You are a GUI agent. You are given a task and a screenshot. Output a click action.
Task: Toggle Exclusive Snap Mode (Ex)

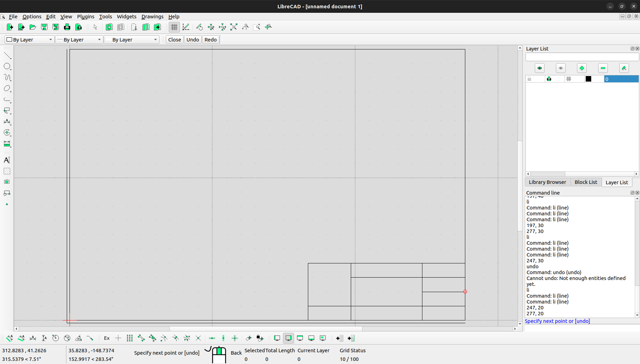107,338
